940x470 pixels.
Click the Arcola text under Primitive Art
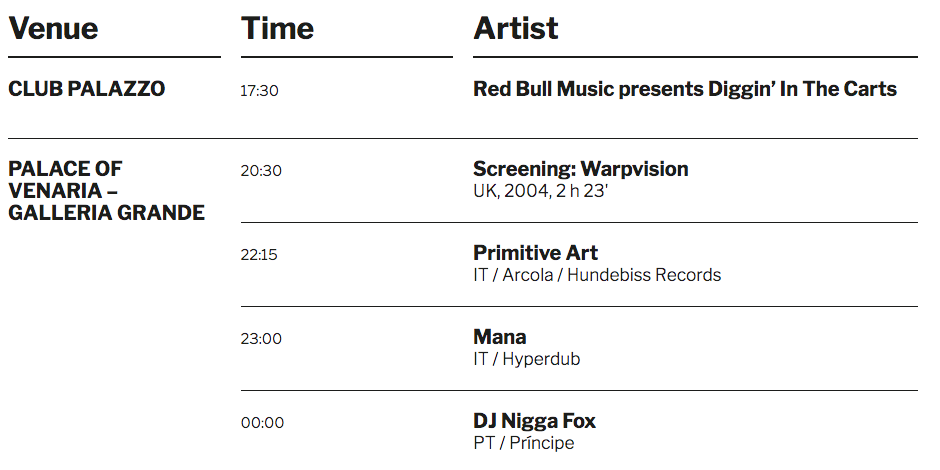(527, 274)
